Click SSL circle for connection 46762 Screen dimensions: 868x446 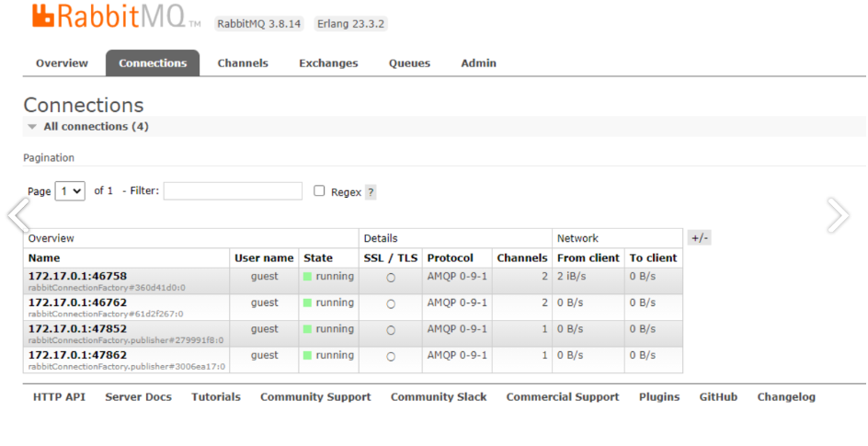tap(391, 303)
